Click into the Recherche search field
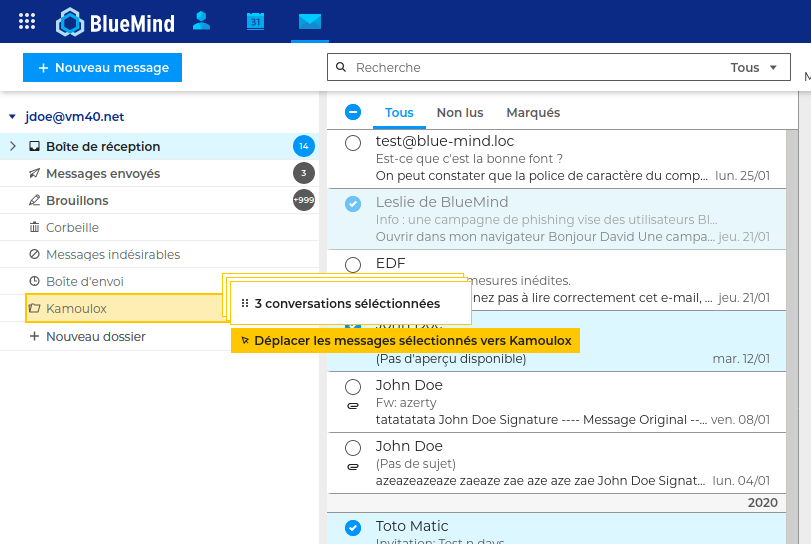The image size is (811, 544). (530, 68)
